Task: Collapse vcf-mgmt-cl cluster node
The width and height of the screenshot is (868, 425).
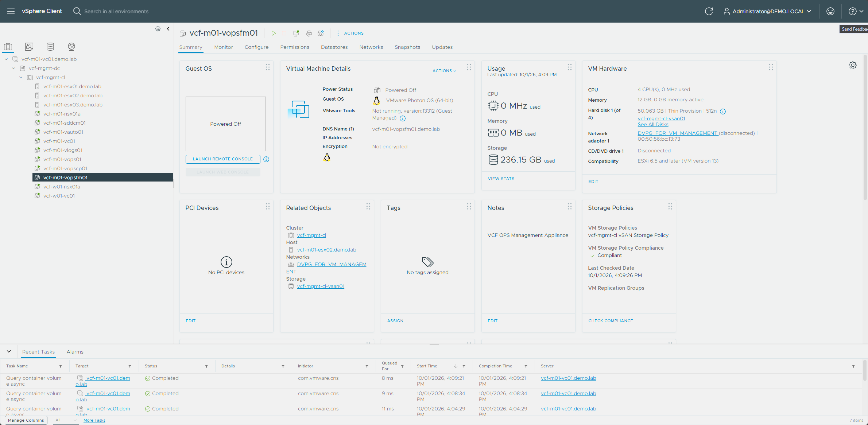Action: [x=21, y=77]
